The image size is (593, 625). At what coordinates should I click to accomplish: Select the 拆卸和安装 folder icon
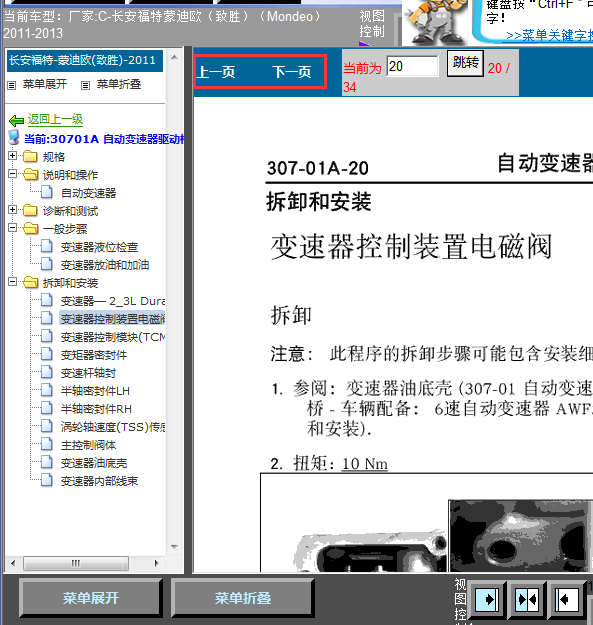[30, 283]
